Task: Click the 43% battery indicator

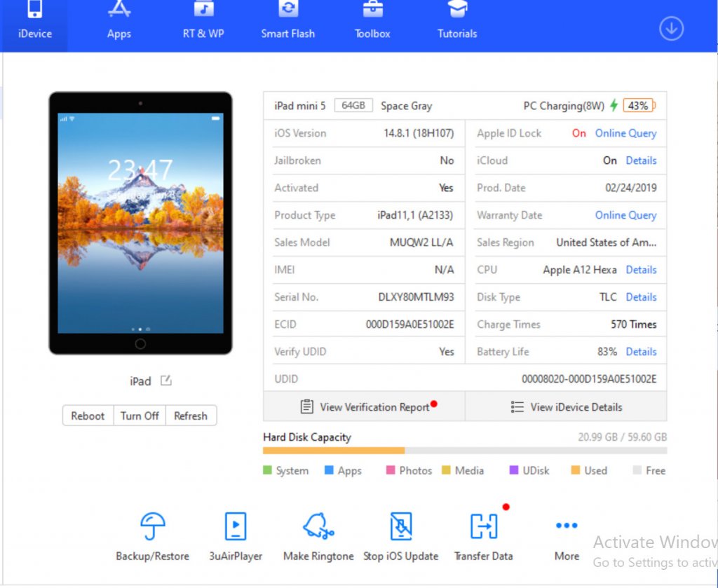Action: [x=639, y=106]
